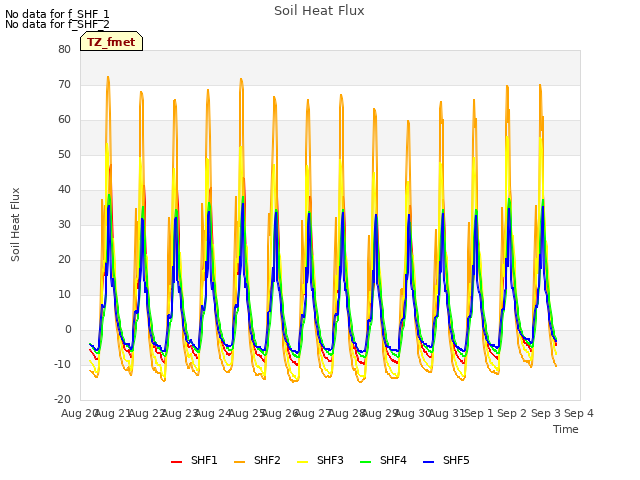Image resolution: width=640 pixels, height=480 pixels.
Task: Click the Time axis label
Action: (x=566, y=429)
